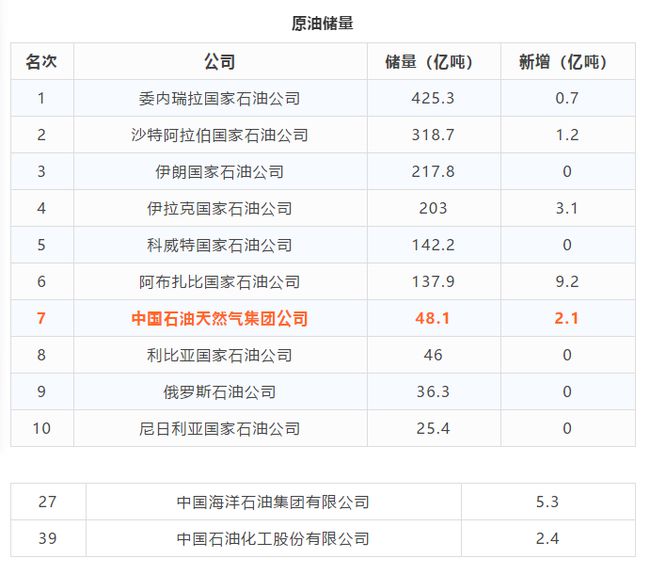
Task: Click the reserve value 46
Action: click(x=433, y=355)
